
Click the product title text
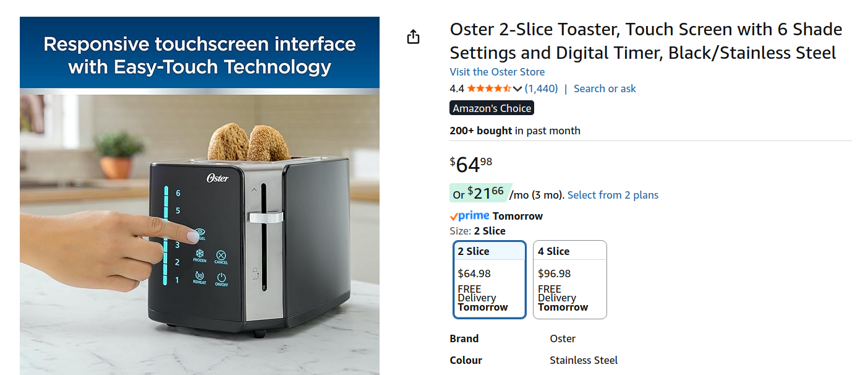tap(645, 41)
